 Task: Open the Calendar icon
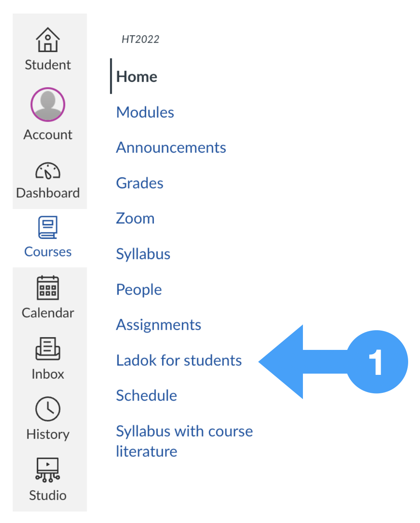[x=48, y=288]
